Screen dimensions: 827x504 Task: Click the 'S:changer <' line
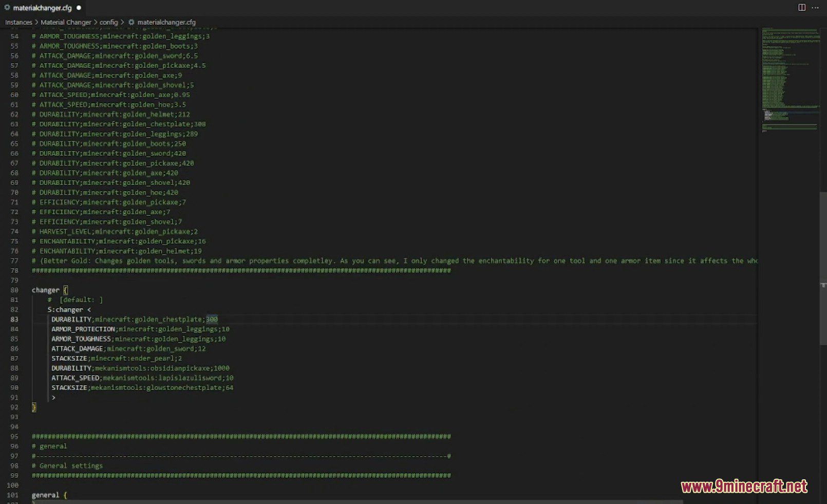pyautogui.click(x=69, y=309)
